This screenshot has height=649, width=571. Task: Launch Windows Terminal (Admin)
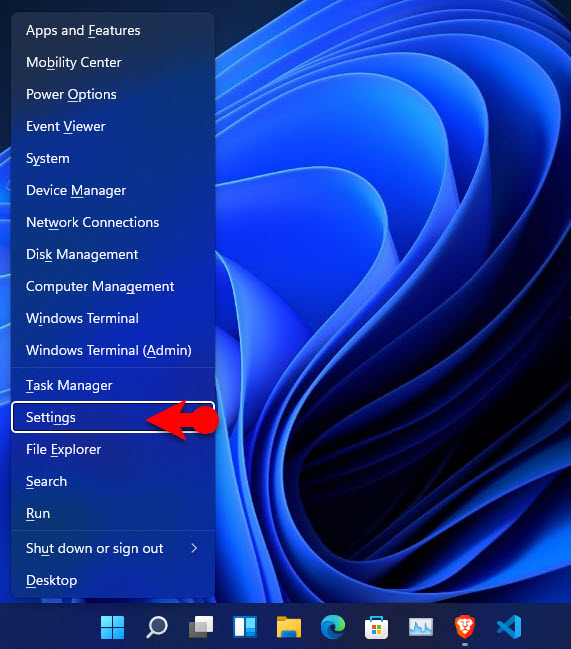(x=113, y=350)
